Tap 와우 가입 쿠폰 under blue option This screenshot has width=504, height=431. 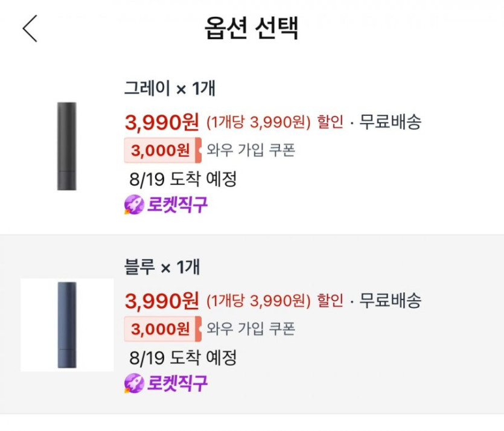(x=250, y=329)
